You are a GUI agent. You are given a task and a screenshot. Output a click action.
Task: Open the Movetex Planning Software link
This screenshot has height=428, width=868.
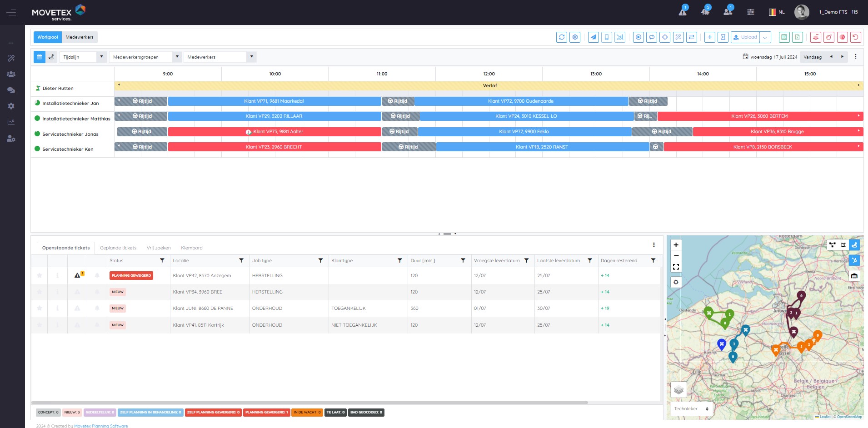point(101,426)
